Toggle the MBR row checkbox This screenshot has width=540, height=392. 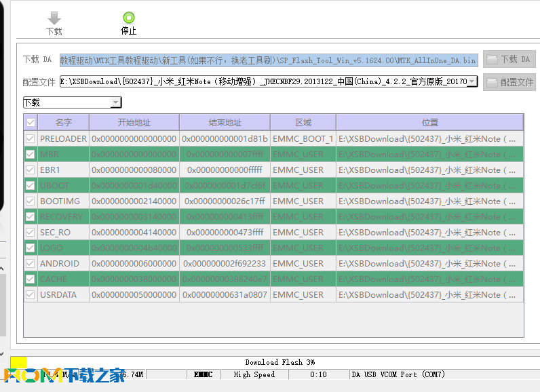point(31,154)
